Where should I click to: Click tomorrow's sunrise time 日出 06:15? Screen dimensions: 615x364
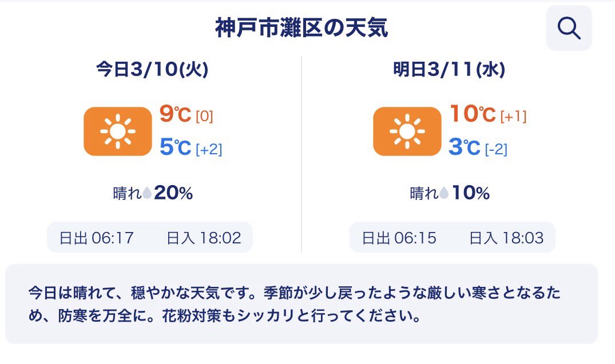point(399,238)
